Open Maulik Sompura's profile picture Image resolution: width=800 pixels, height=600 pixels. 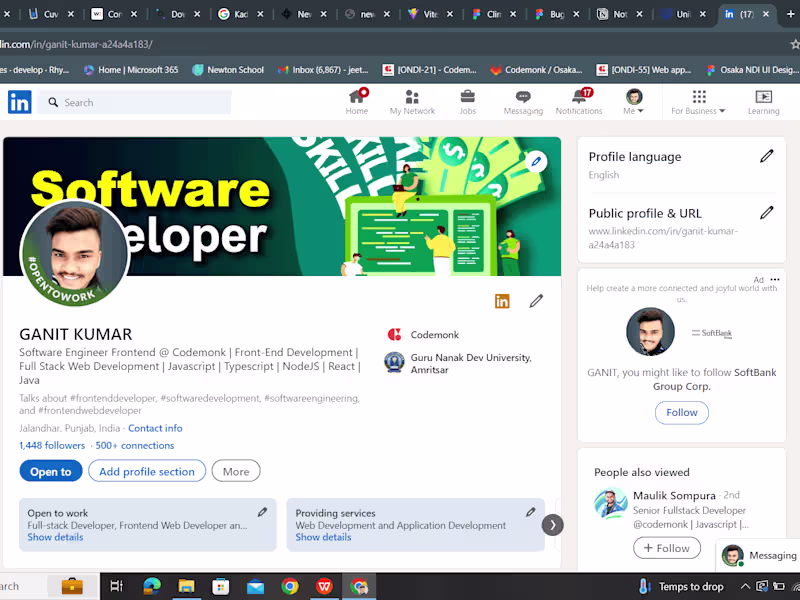point(610,503)
